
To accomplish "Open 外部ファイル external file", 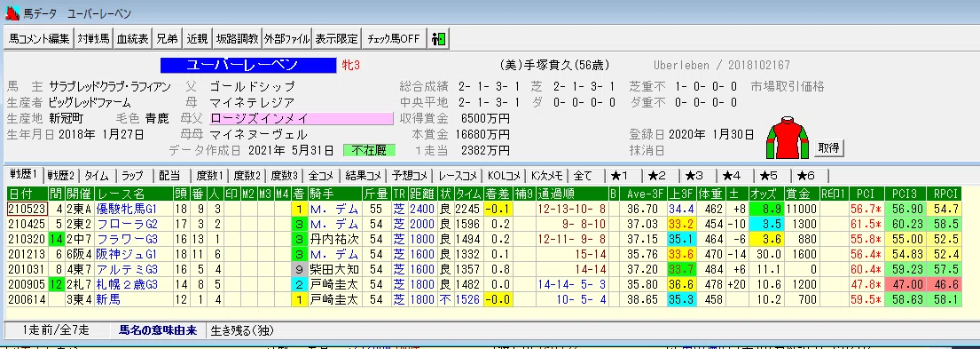I will coord(286,39).
